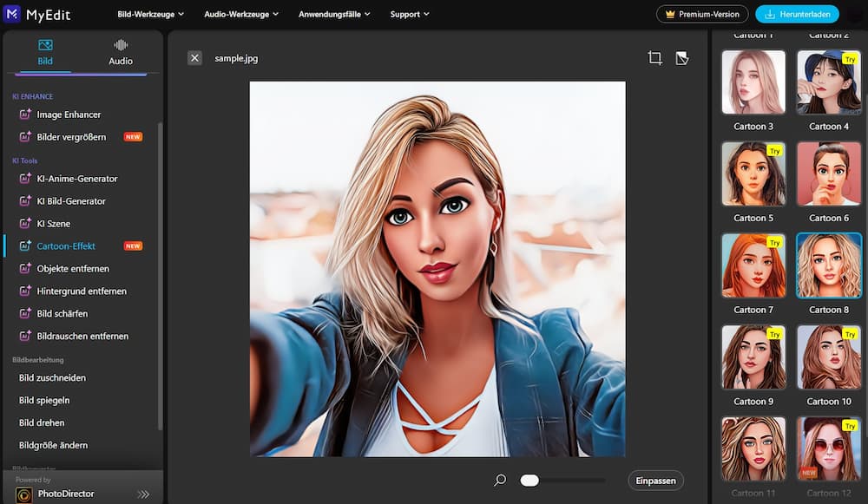Viewport: 868px width, 504px height.
Task: Click the Image Enhancer AI icon
Action: pos(25,114)
